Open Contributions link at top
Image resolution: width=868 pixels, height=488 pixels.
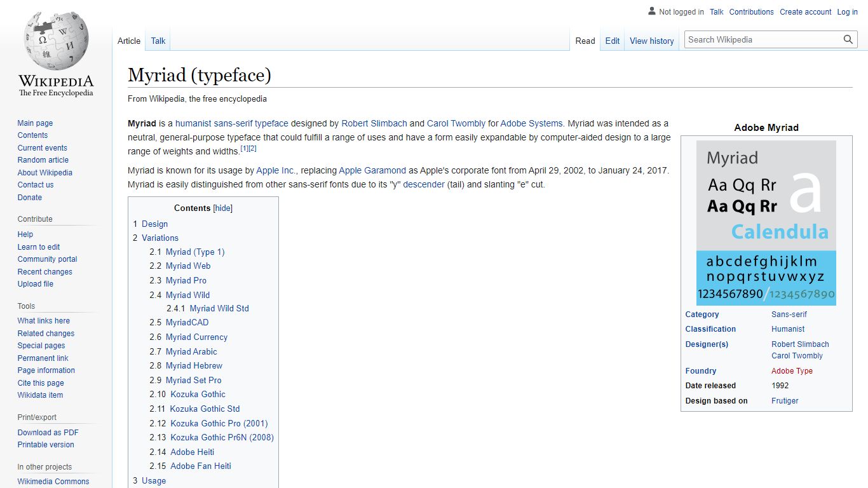[752, 12]
